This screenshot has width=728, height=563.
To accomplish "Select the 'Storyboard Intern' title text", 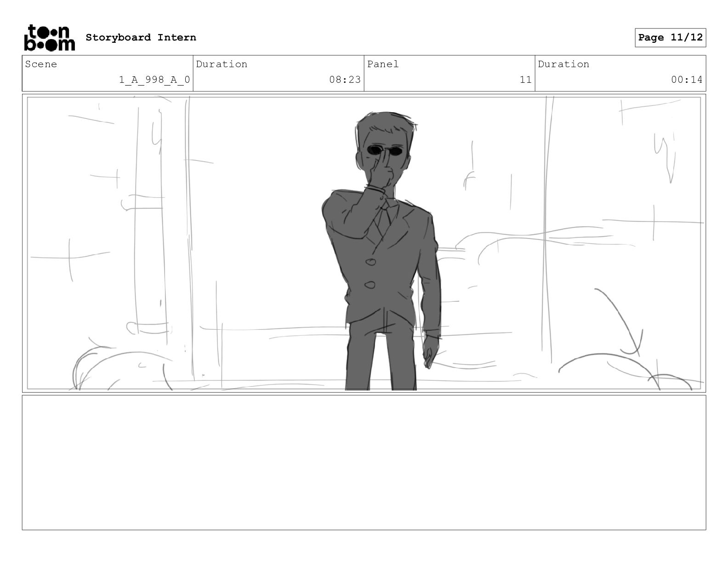I will (141, 38).
